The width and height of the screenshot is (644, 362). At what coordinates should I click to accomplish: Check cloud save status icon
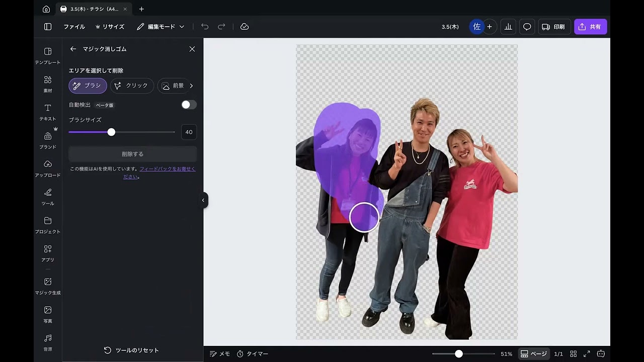coord(245,27)
